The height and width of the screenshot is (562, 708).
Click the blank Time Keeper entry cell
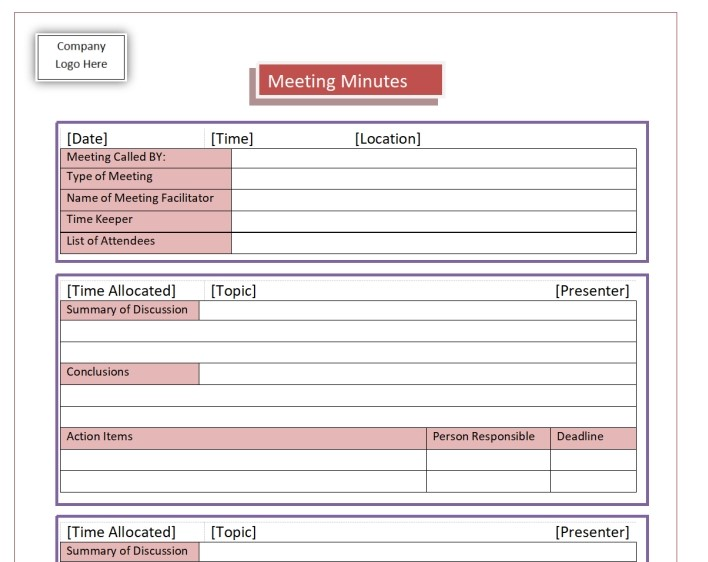pos(433,221)
